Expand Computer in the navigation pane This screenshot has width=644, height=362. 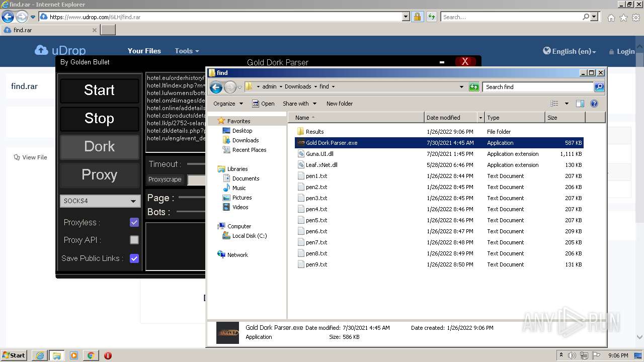[239, 226]
